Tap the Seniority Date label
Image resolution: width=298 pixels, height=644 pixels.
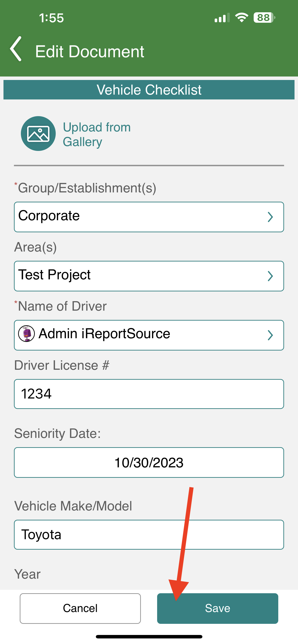click(x=57, y=433)
